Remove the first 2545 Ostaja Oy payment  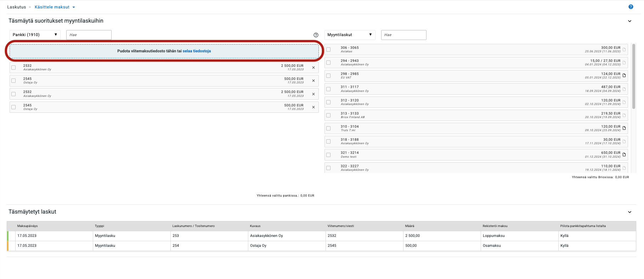coord(313,81)
